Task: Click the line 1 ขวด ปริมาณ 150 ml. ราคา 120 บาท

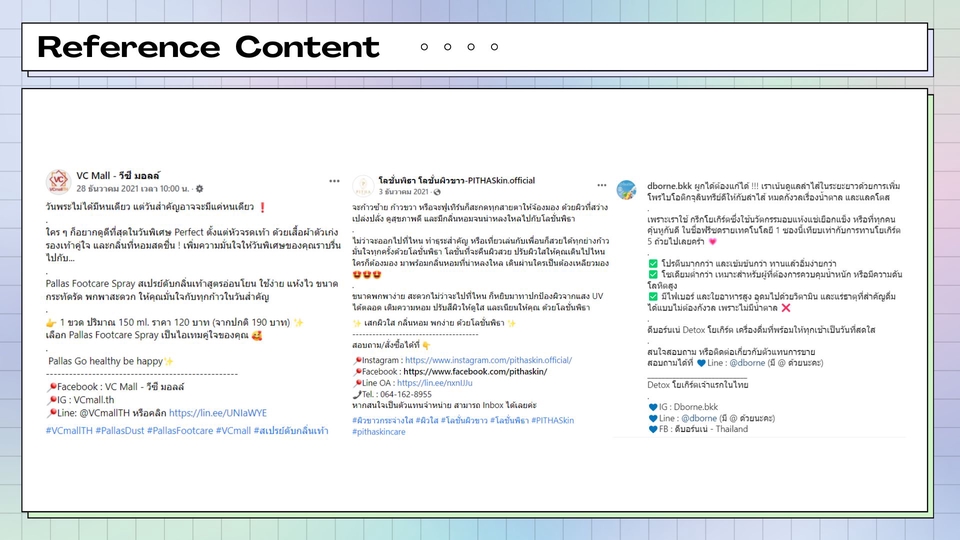Action: tap(174, 323)
